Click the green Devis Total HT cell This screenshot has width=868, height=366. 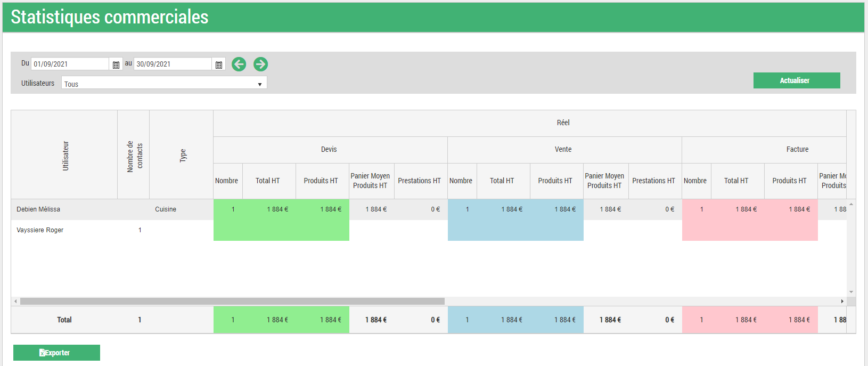[277, 209]
